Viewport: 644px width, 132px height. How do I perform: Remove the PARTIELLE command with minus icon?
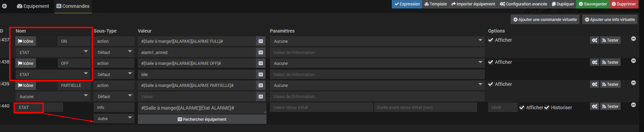(x=633, y=83)
